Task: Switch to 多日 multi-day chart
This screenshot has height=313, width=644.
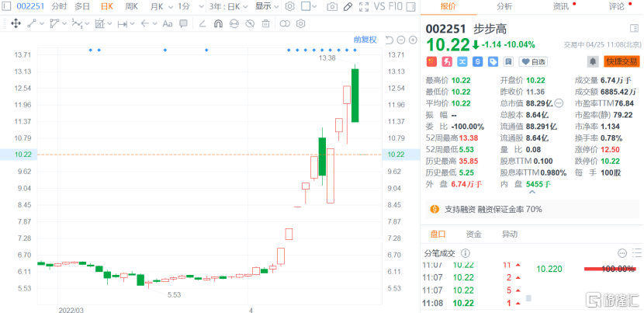Action: coord(82,6)
